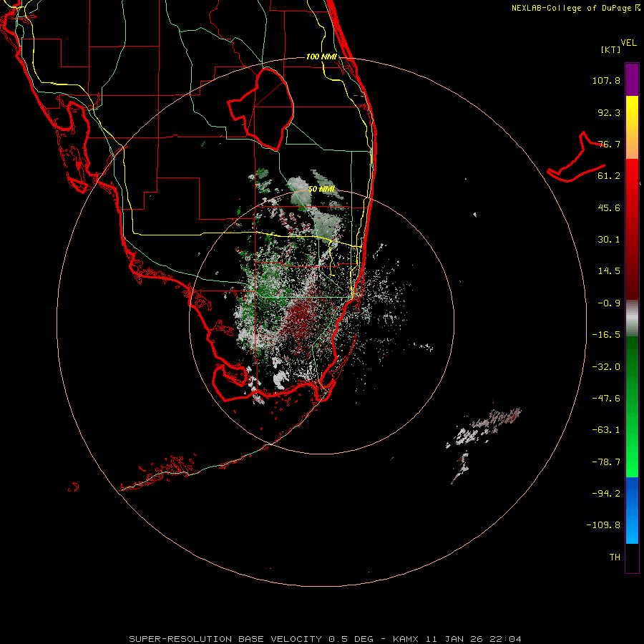Click the -0.9 legend value
Viewport: 644px width, 644px height.
tap(609, 303)
